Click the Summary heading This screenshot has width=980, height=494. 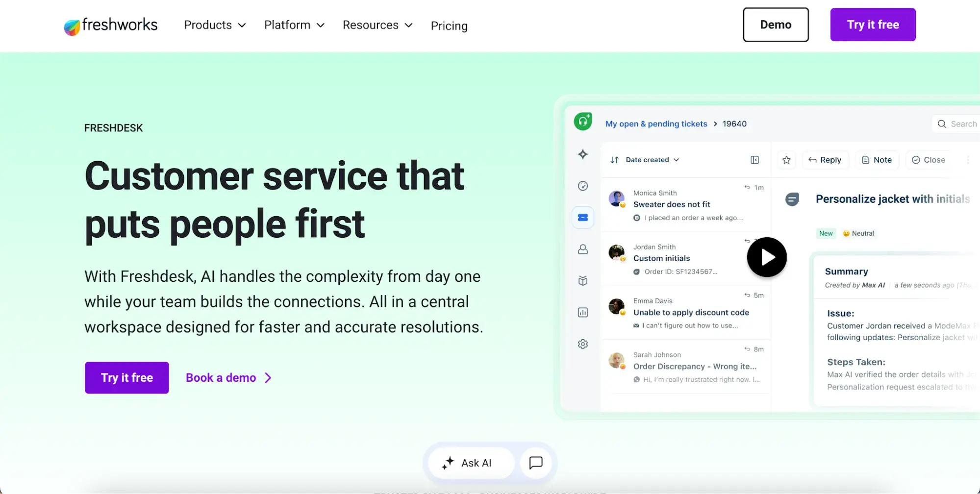[x=846, y=272]
